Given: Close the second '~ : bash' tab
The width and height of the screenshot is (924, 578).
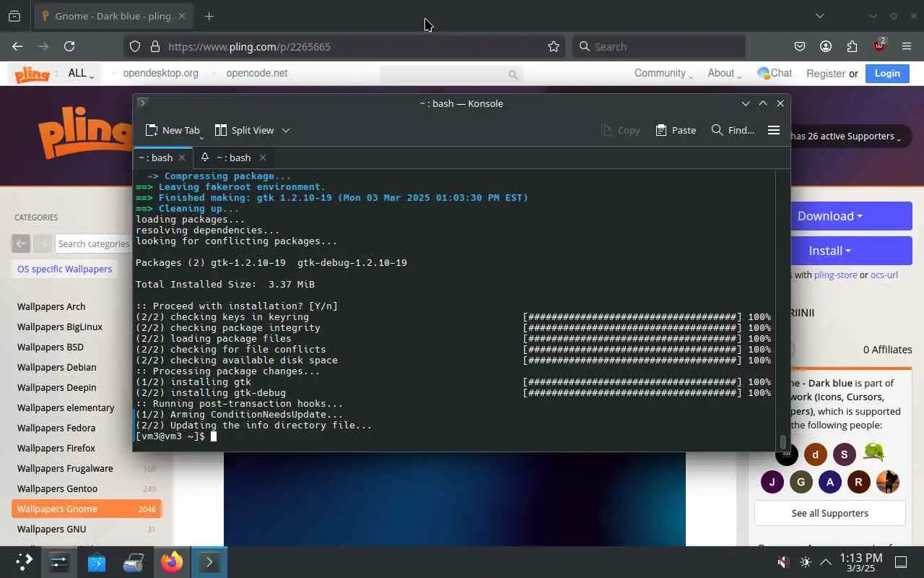Looking at the screenshot, I should point(263,158).
